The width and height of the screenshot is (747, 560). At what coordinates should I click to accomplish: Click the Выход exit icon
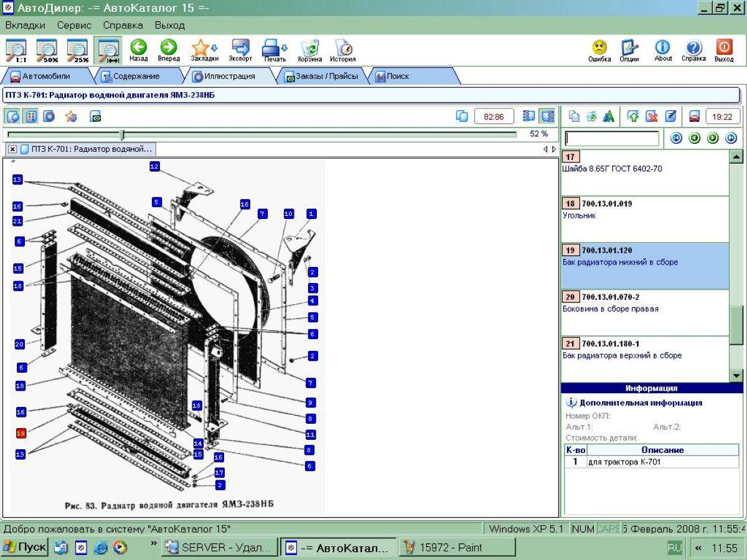[724, 50]
